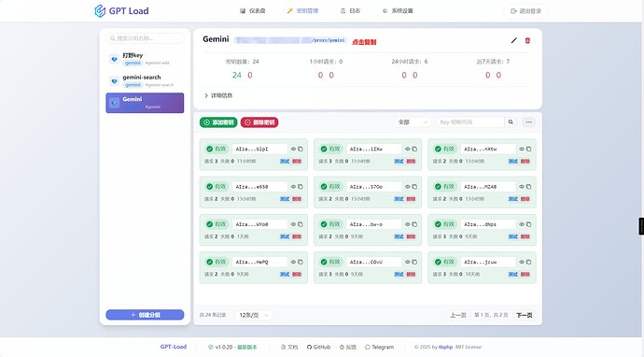Reveal the AIza...blpI key with eye icon
The image size is (644, 357).
pos(293,149)
